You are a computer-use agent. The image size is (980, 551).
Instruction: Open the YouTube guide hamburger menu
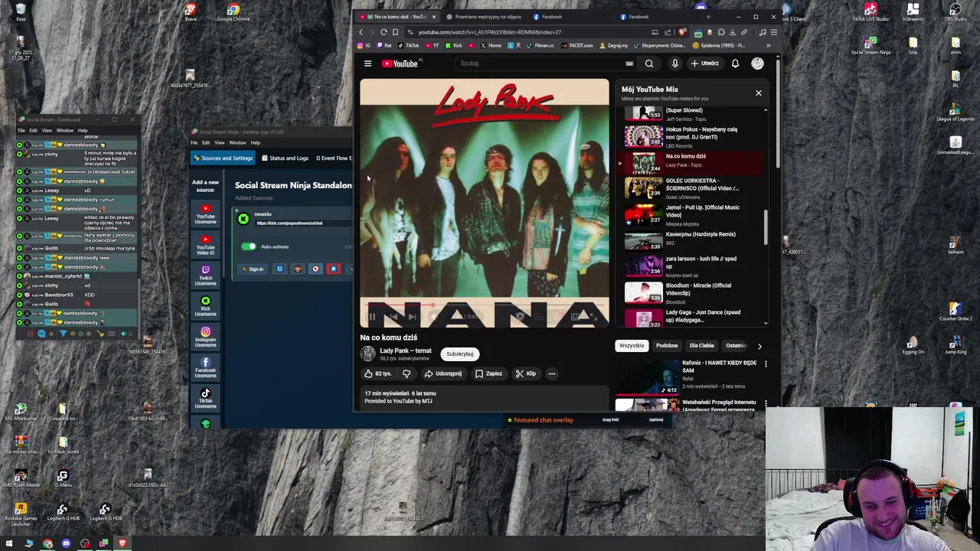point(367,64)
